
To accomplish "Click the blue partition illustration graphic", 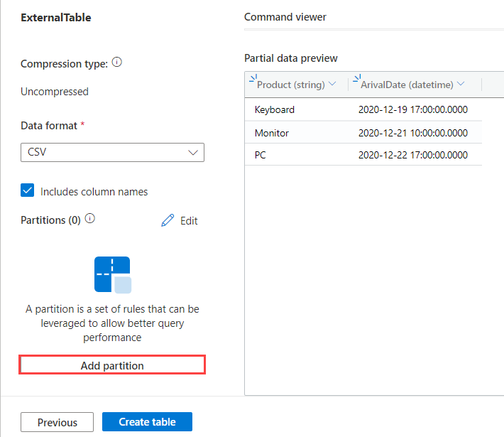I will click(x=112, y=274).
